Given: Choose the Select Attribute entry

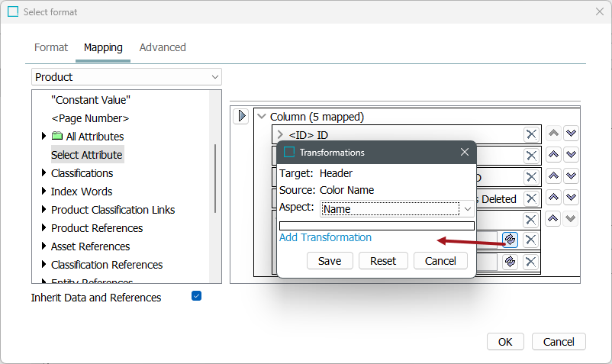Looking at the screenshot, I should pos(87,155).
